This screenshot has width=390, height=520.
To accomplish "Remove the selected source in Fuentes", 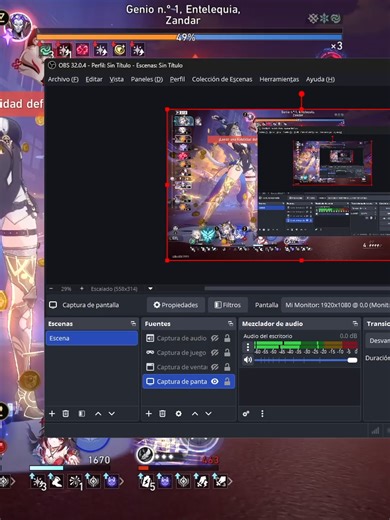I will tap(162, 414).
